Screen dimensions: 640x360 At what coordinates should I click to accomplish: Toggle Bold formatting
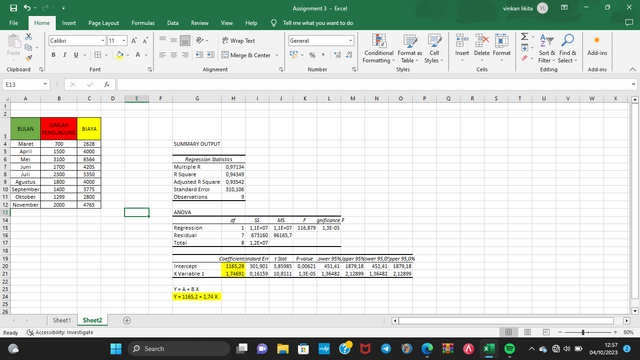pos(53,55)
